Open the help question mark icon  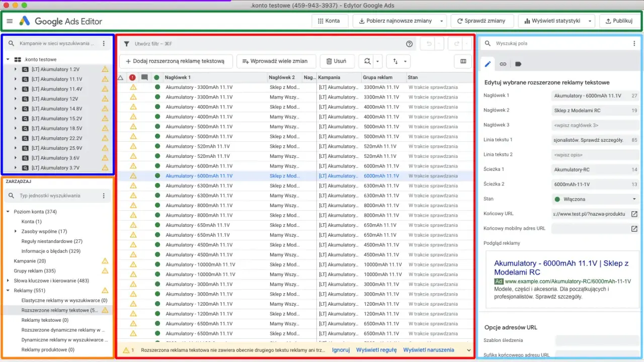click(x=410, y=44)
